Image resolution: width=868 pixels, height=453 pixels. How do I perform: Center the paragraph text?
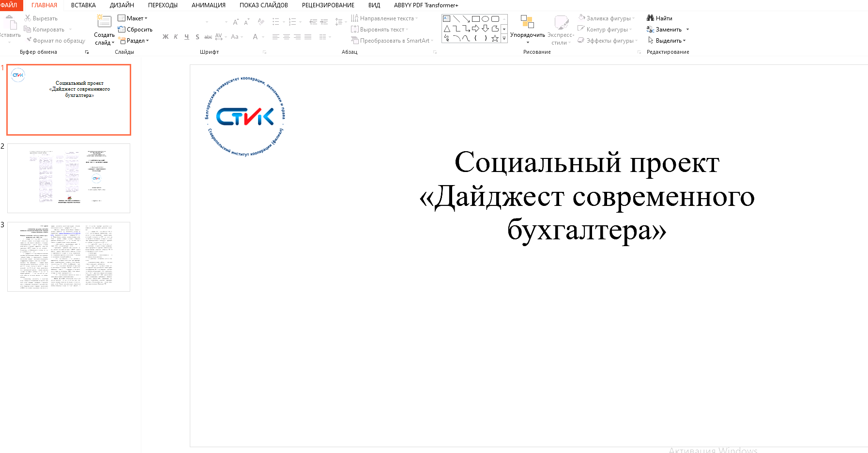pos(287,37)
